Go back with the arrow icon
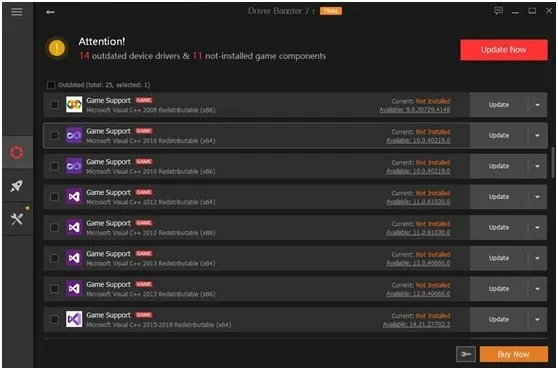Viewport: 558px width, 370px height. [50, 12]
